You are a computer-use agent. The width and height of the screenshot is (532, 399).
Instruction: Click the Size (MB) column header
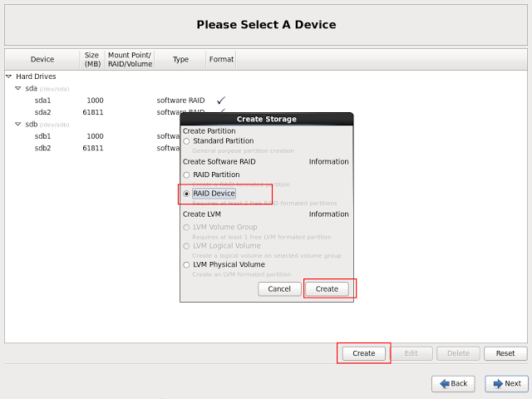91,59
